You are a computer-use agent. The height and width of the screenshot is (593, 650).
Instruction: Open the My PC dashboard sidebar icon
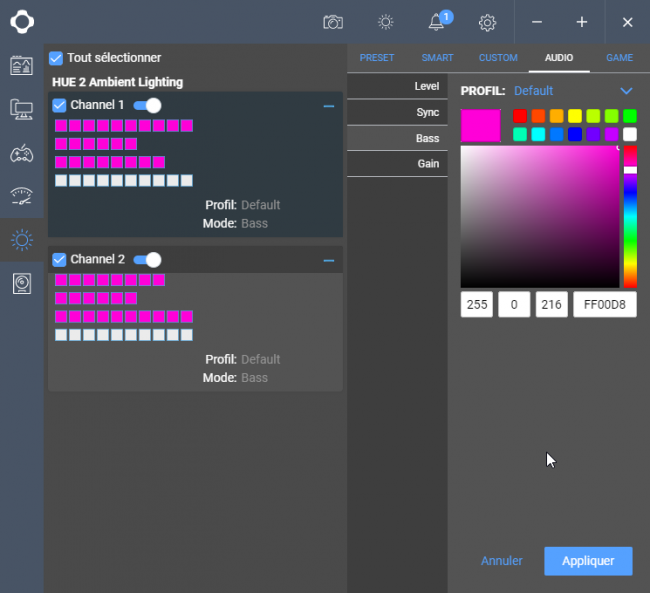(22, 66)
